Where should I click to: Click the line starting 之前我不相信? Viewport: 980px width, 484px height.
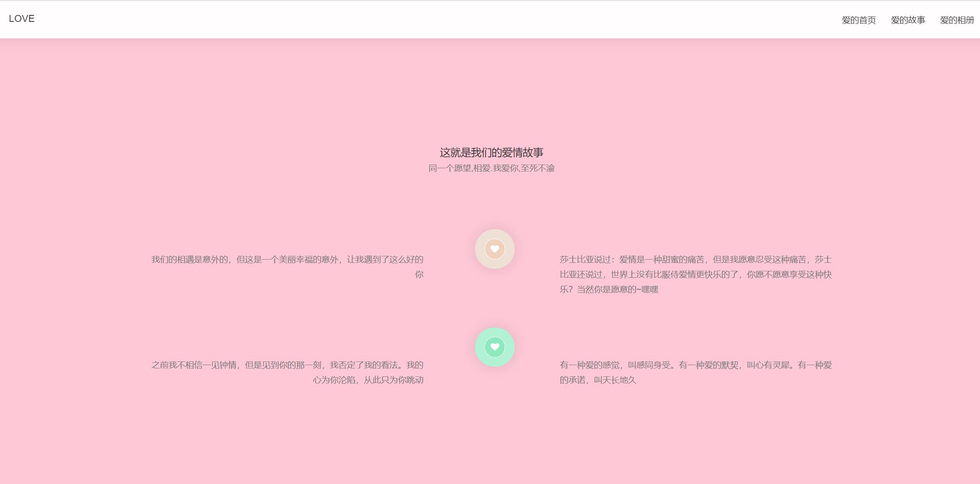287,365
